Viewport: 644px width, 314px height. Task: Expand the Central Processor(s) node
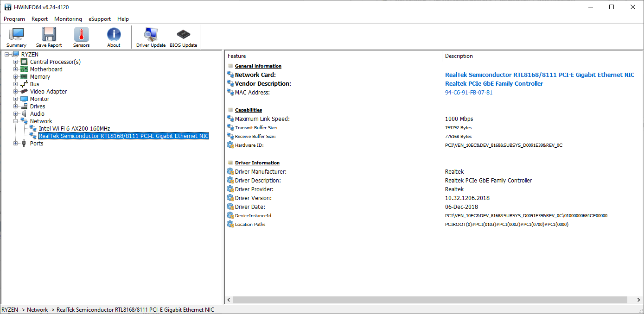pos(16,62)
